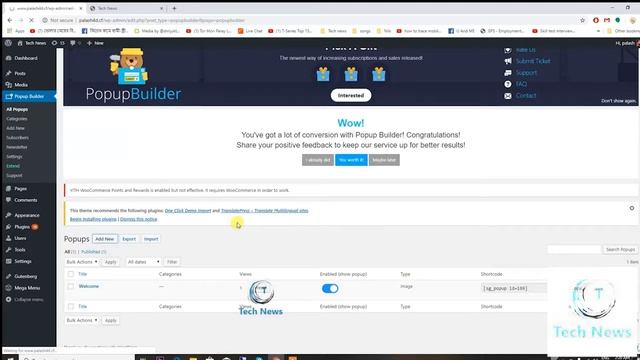Image resolution: width=640 pixels, height=360 pixels.
Task: Dismiss the theme plugins notice with X
Action: [x=631, y=208]
